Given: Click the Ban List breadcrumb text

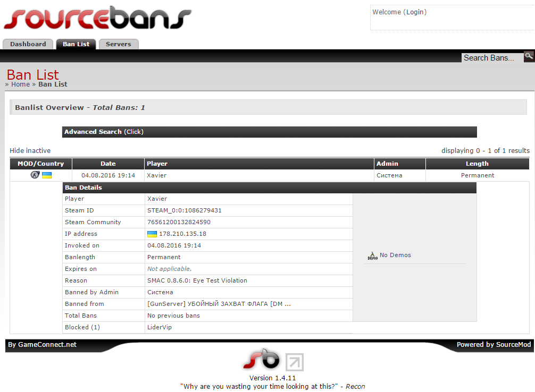Looking at the screenshot, I should 53,84.
